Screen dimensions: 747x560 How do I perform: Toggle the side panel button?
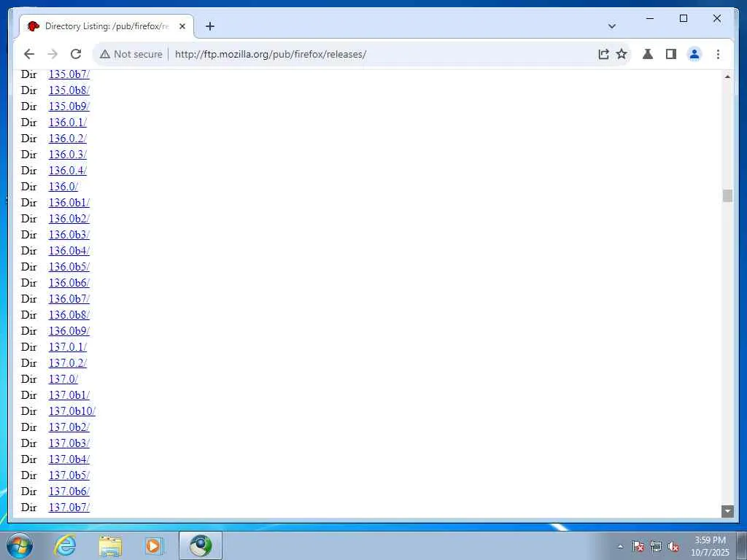(x=671, y=54)
